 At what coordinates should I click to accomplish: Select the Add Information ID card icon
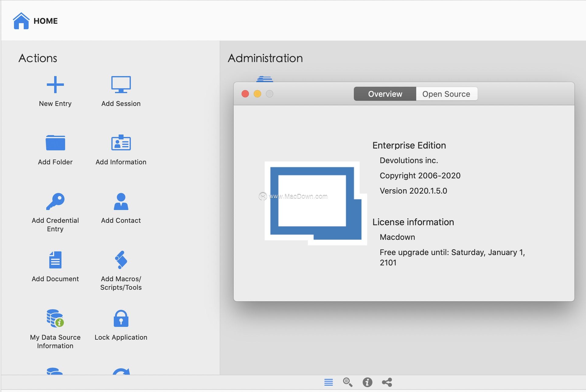tap(121, 142)
